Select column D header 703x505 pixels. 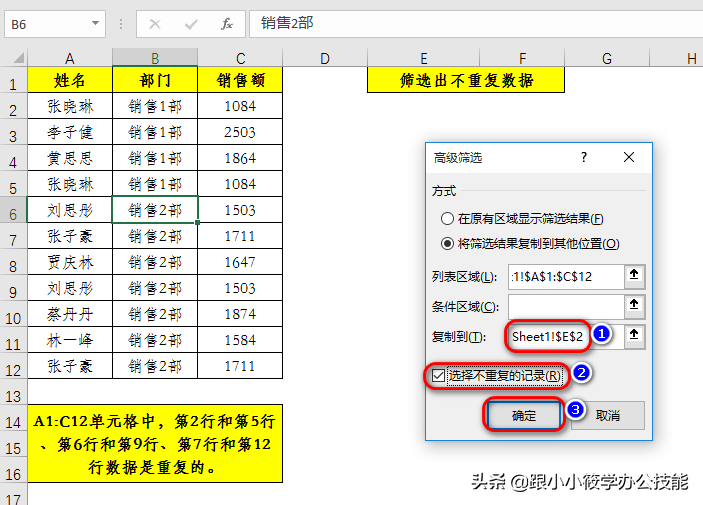[x=325, y=58]
